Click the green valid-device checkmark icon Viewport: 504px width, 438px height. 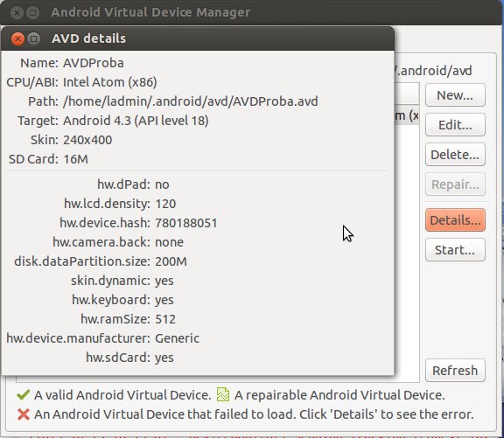pyautogui.click(x=23, y=394)
